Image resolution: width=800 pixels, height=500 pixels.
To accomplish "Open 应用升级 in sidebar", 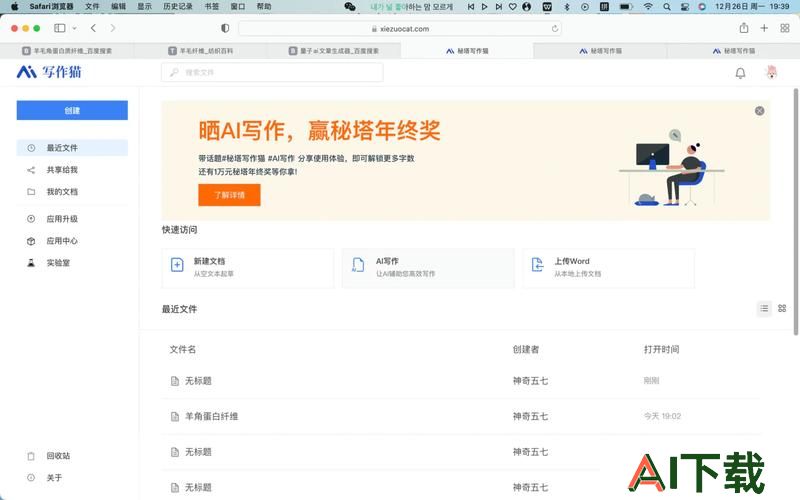I will point(72,219).
